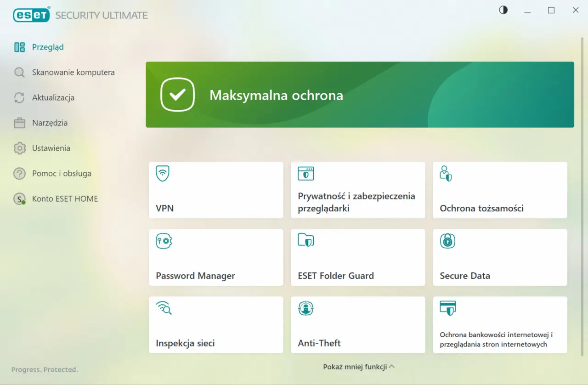Click the SECURITY ULTIMATE product title
The height and width of the screenshot is (385, 588).
point(102,16)
